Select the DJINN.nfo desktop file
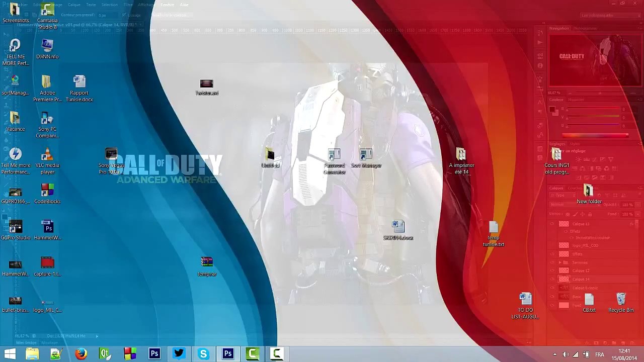644x362 pixels. pos(47,49)
